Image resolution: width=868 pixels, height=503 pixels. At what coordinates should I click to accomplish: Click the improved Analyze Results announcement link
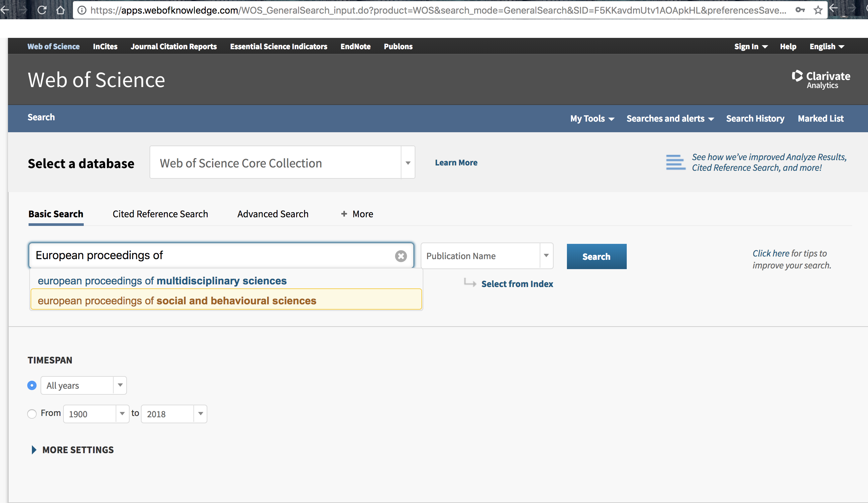click(769, 162)
